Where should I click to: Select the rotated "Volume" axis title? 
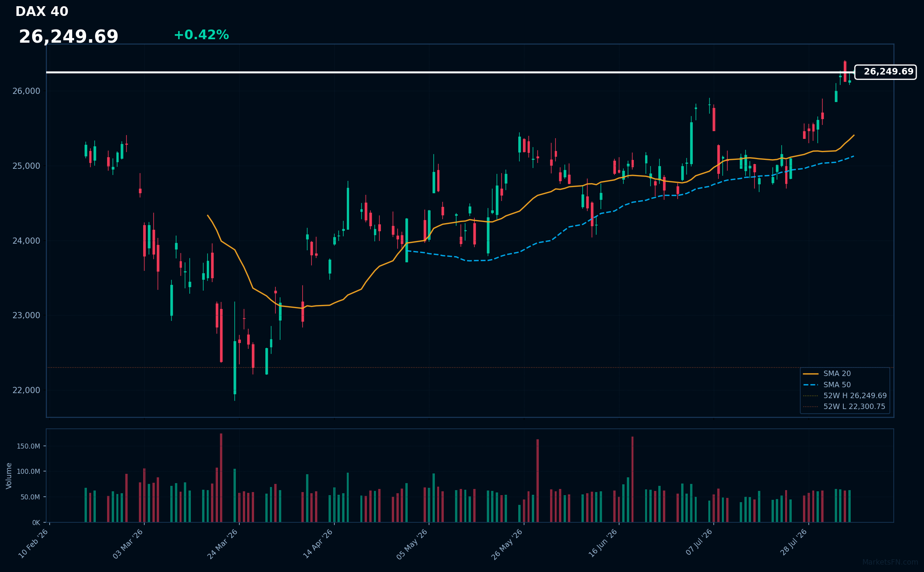pos(9,476)
